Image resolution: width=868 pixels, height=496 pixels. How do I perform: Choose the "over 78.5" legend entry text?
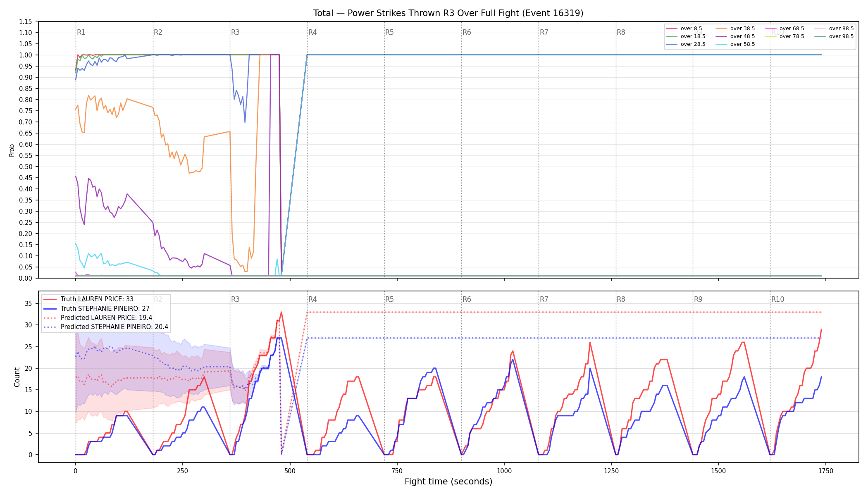click(792, 36)
